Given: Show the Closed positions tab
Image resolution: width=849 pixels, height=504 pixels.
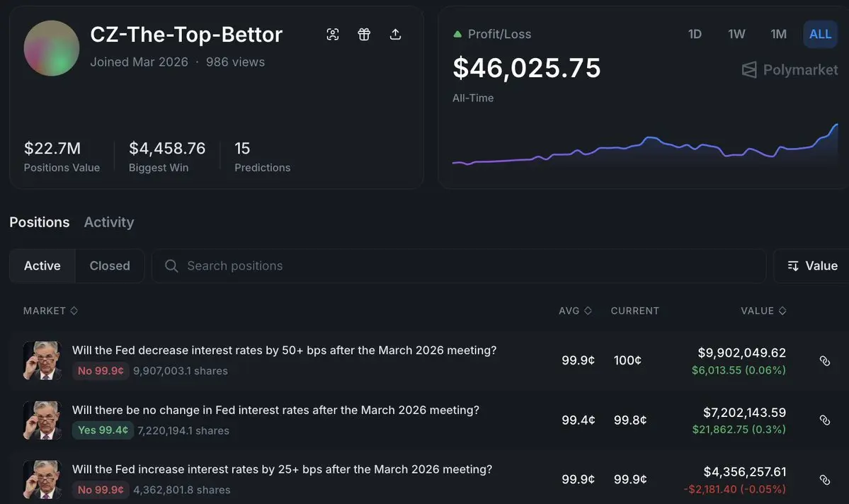Looking at the screenshot, I should (110, 266).
